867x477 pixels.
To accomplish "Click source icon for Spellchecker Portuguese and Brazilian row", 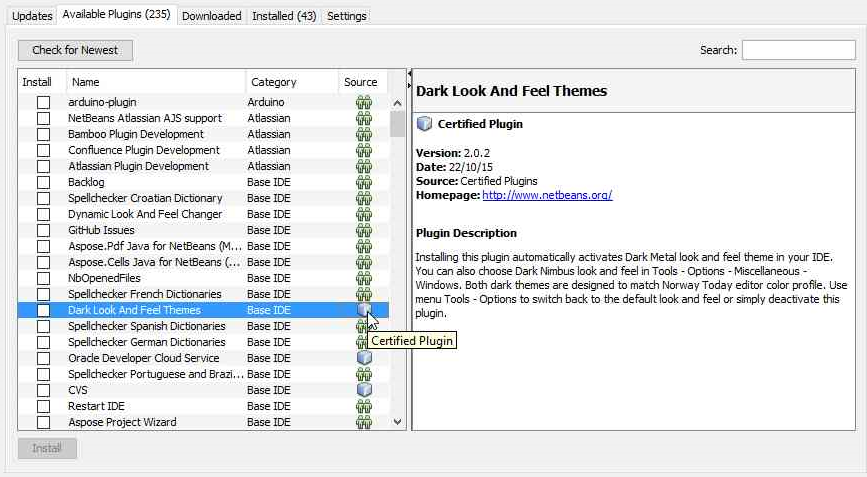I will 363,375.
